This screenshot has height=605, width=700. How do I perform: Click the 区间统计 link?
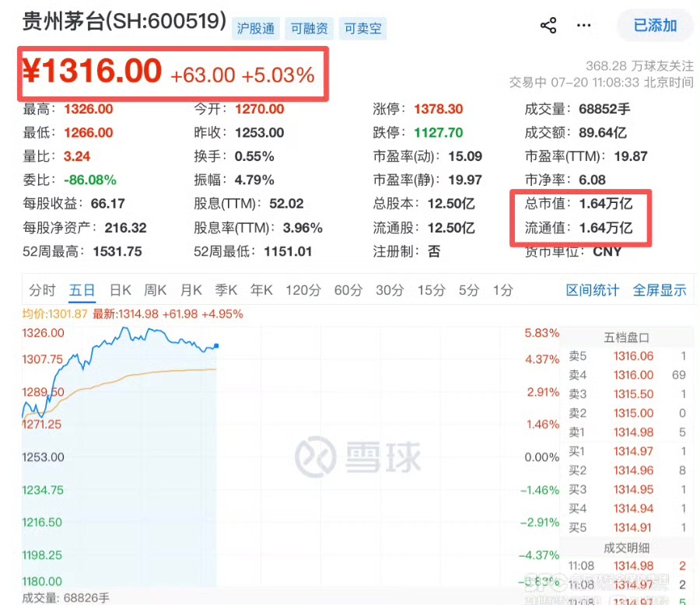point(593,290)
